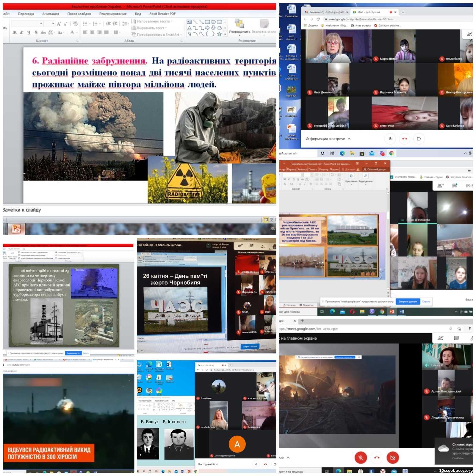Click the text shadow S icon
Image resolution: width=476 pixels, height=476 pixels.
click(x=36, y=32)
